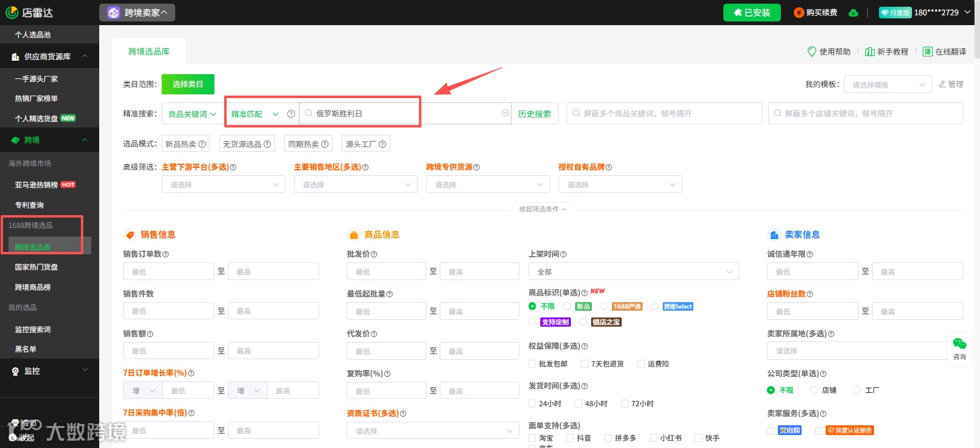The height and width of the screenshot is (448, 980).
Task: Click help icon next to 精准匹配
Action: click(291, 114)
